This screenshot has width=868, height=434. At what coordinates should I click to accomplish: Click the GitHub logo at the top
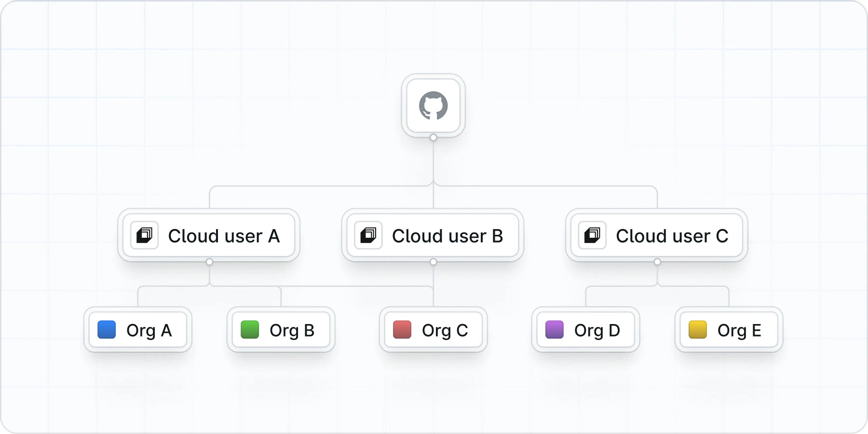pos(433,105)
